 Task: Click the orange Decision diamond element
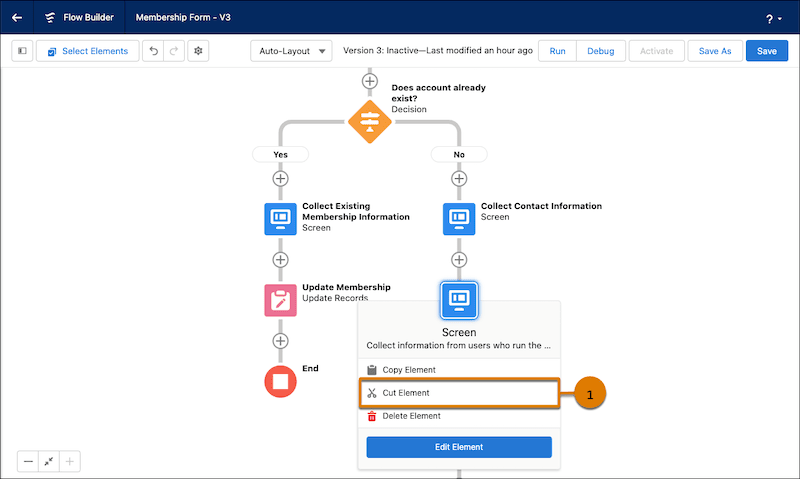click(369, 121)
